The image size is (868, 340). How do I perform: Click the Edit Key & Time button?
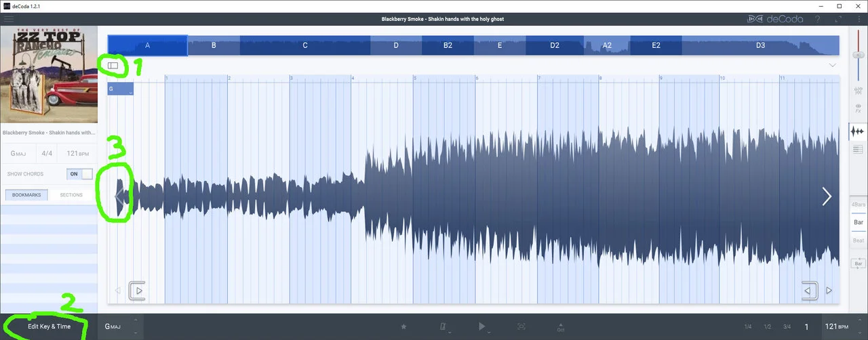point(49,326)
